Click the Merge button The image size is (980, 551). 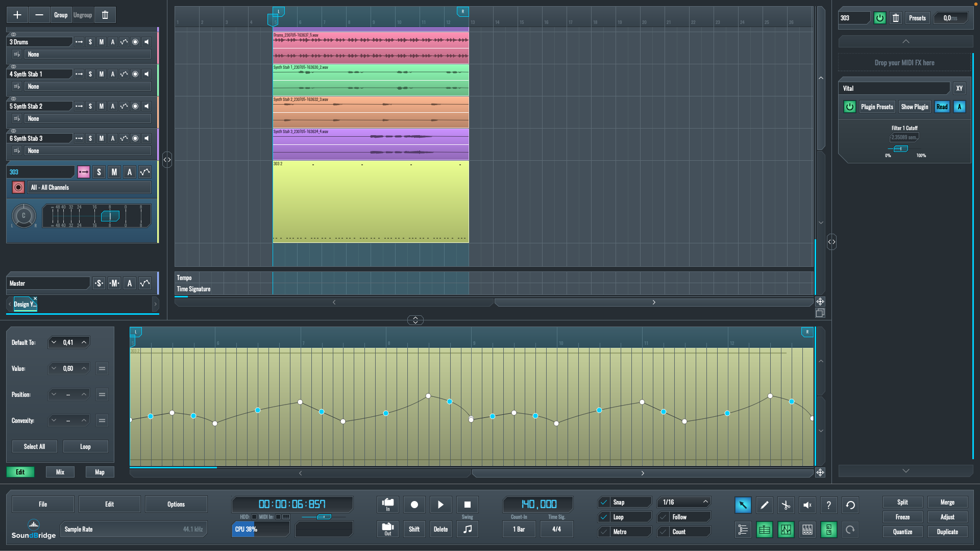coord(947,502)
